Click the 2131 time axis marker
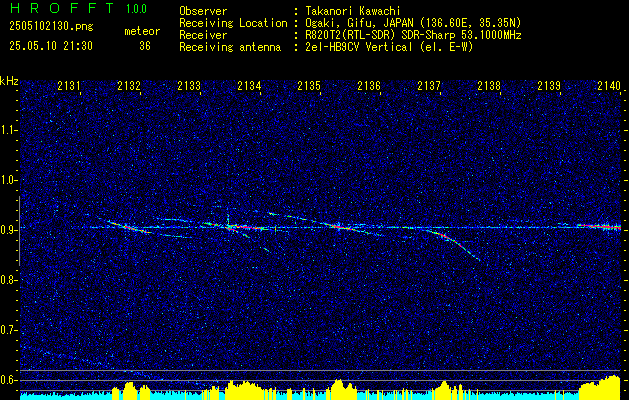629x400 pixels. click(69, 85)
